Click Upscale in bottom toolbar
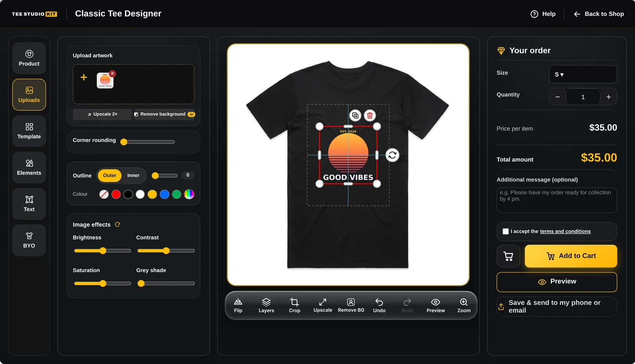 point(323,305)
